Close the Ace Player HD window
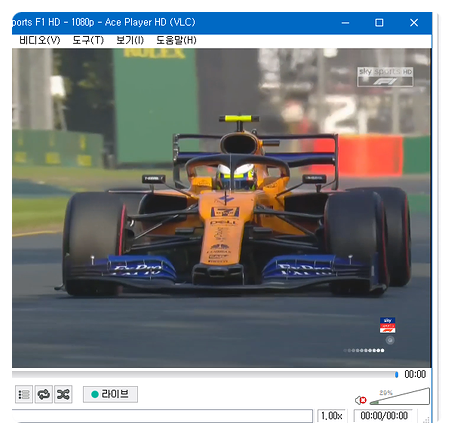 pos(414,23)
